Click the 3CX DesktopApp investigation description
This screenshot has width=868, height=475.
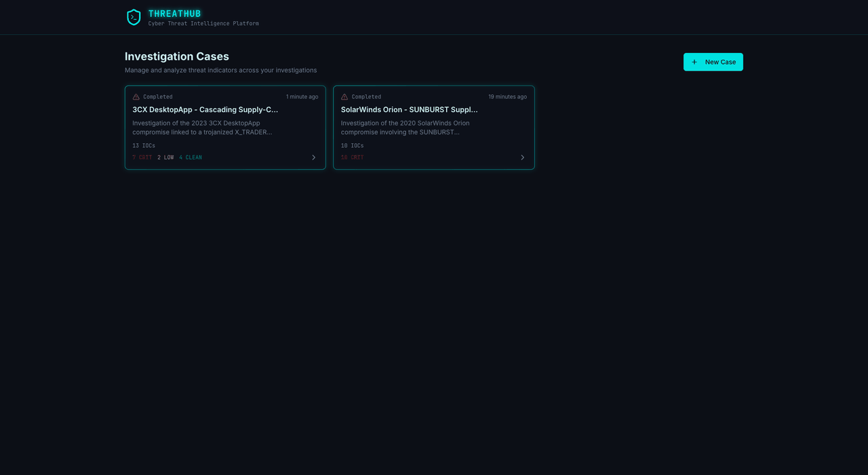coord(202,128)
